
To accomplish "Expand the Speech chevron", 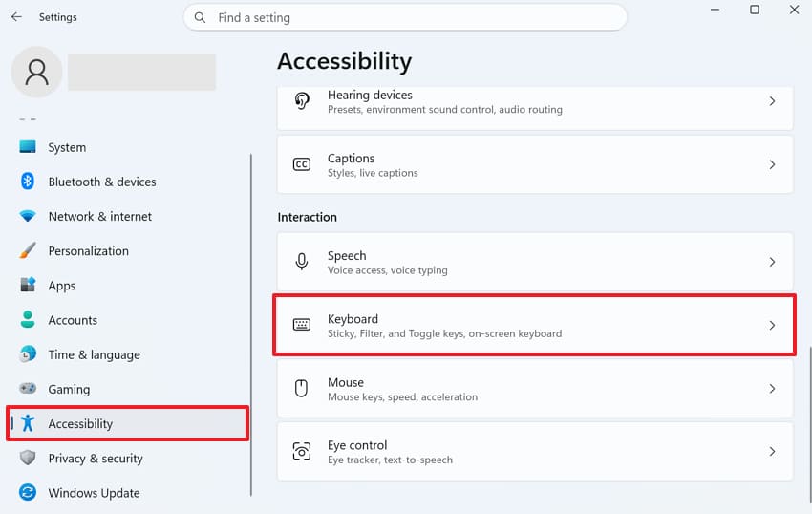I will click(x=772, y=262).
